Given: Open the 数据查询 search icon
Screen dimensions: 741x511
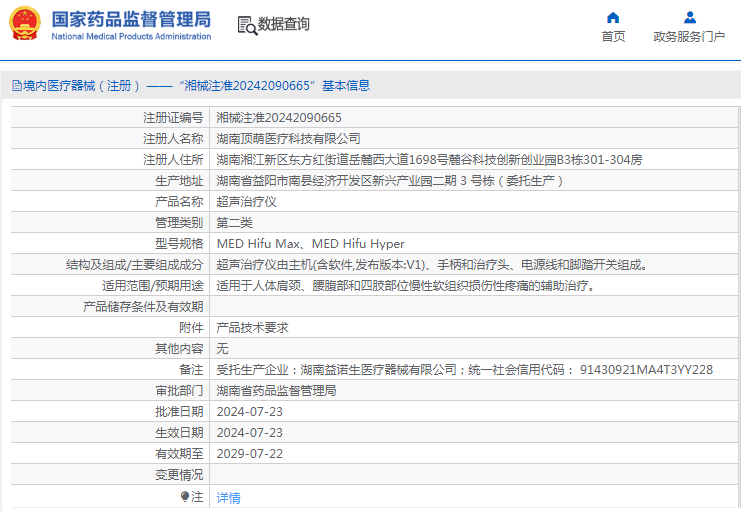Looking at the screenshot, I should point(247,25).
